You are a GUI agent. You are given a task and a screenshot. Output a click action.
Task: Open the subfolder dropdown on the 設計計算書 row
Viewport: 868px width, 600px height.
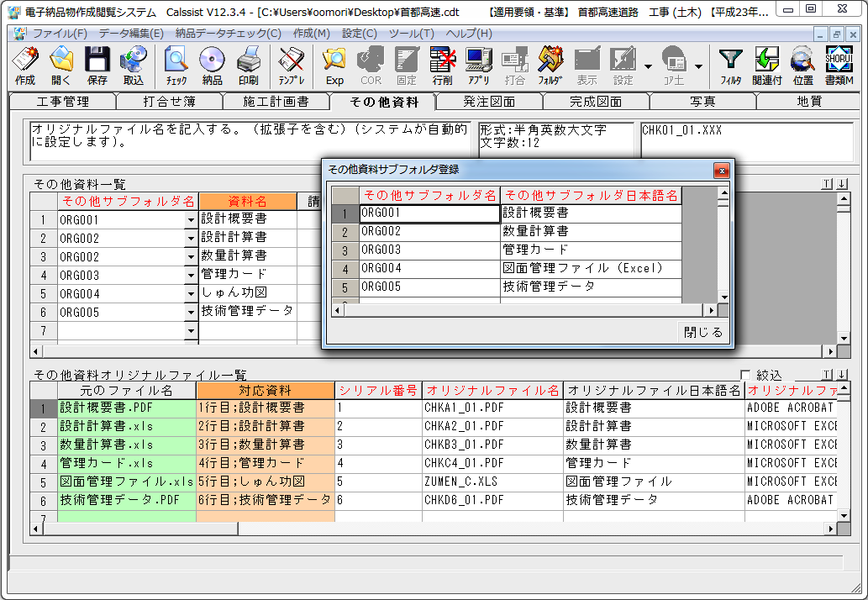tap(191, 239)
